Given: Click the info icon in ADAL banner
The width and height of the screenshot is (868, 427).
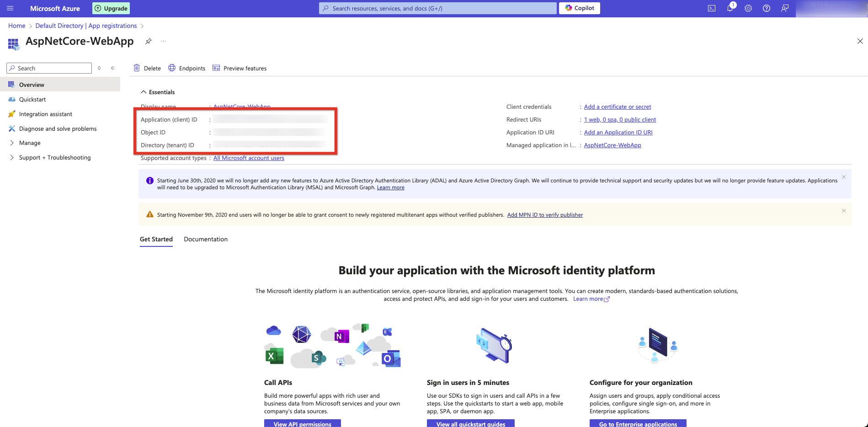Looking at the screenshot, I should 149,181.
